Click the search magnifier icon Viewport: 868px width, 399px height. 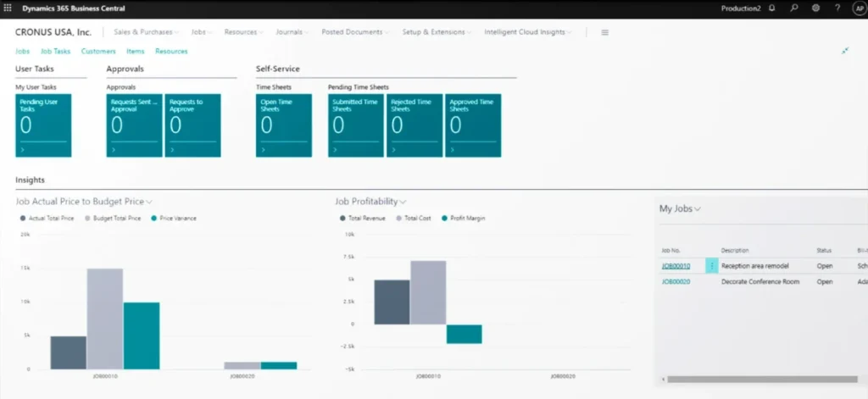(794, 8)
